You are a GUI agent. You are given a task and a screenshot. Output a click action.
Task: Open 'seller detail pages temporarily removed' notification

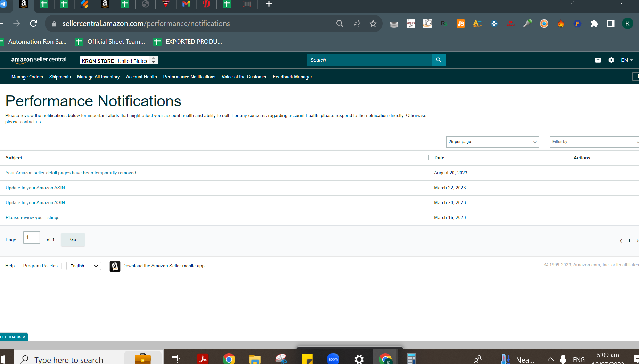[x=71, y=173]
